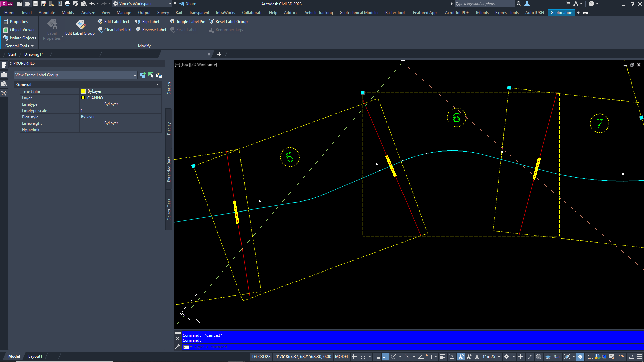The image size is (644, 362).
Task: Open the View Frame Label Group dropdown
Action: pyautogui.click(x=134, y=75)
